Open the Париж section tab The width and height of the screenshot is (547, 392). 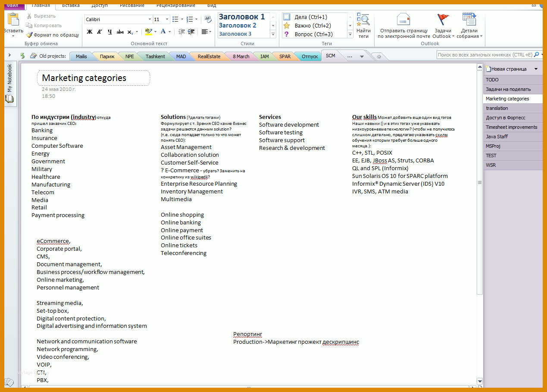[107, 56]
